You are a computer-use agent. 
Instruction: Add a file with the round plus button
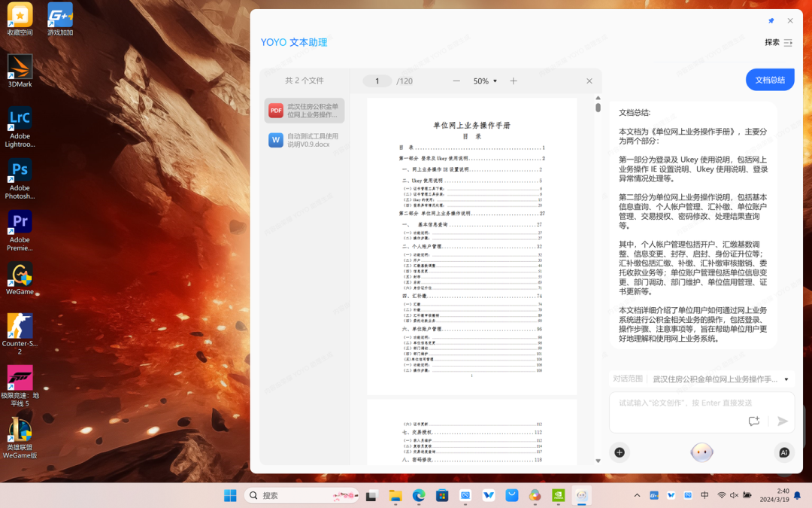tap(620, 452)
